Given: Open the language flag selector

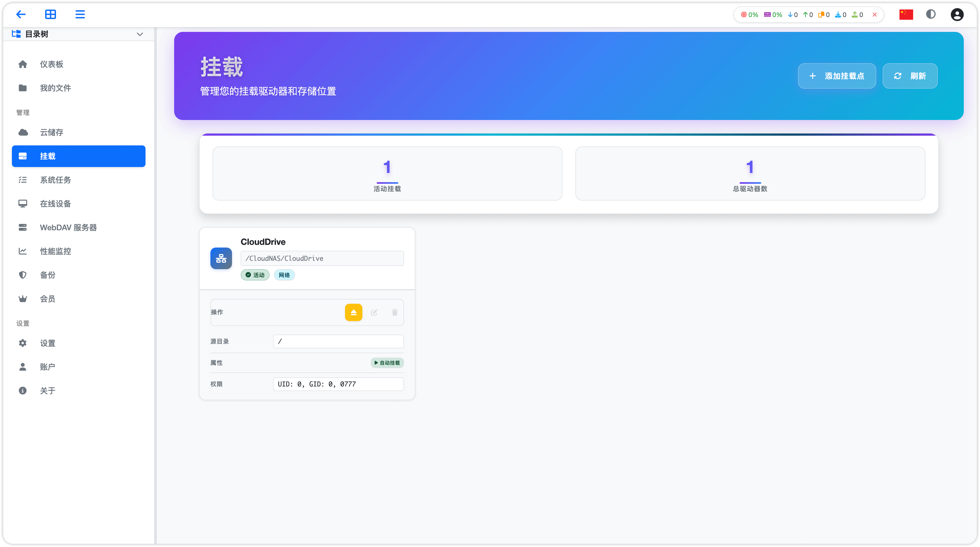Looking at the screenshot, I should click(x=906, y=14).
